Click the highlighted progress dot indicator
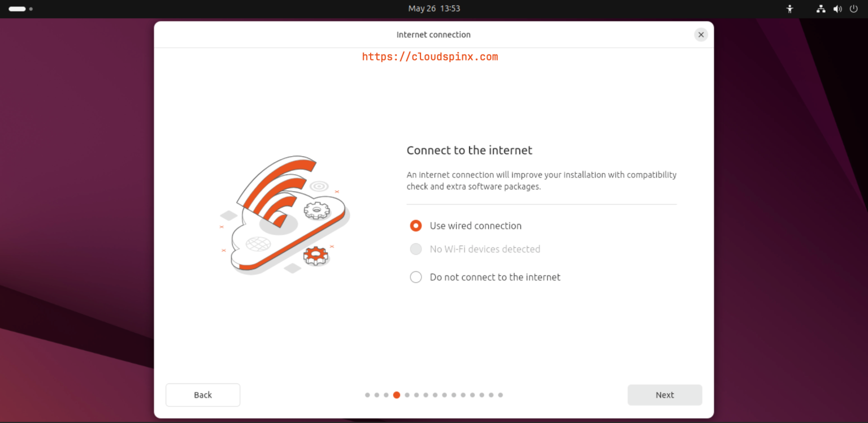868x423 pixels. (396, 395)
